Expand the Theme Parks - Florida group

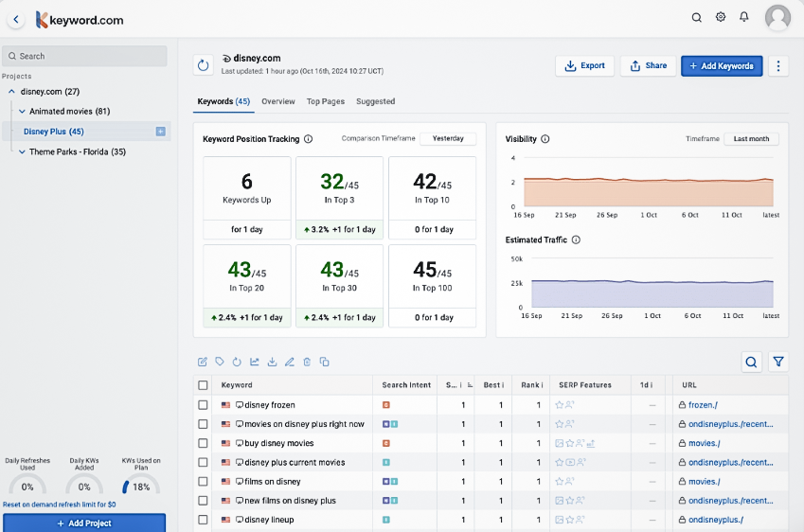tap(22, 151)
